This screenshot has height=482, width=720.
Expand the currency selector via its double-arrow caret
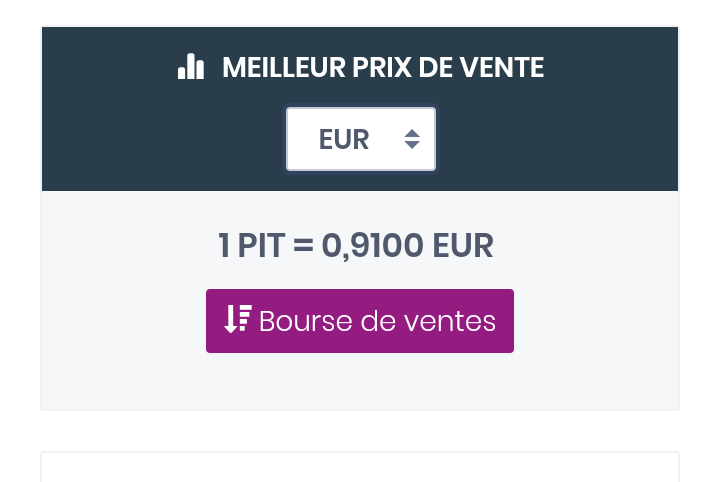click(412, 139)
